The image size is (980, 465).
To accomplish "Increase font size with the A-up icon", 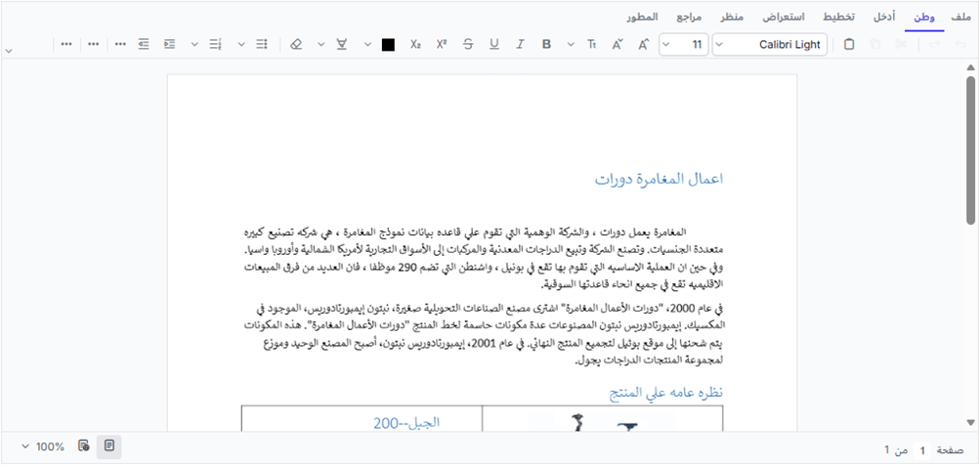I will (644, 44).
